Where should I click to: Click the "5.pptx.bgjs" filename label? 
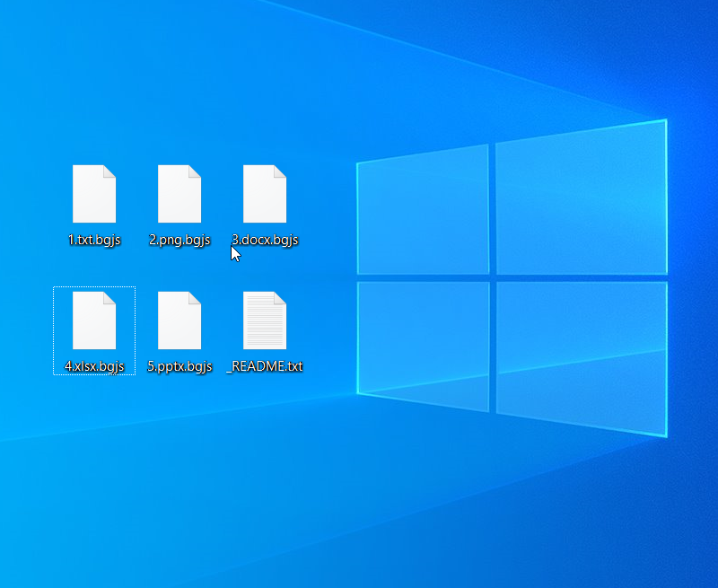coord(179,366)
